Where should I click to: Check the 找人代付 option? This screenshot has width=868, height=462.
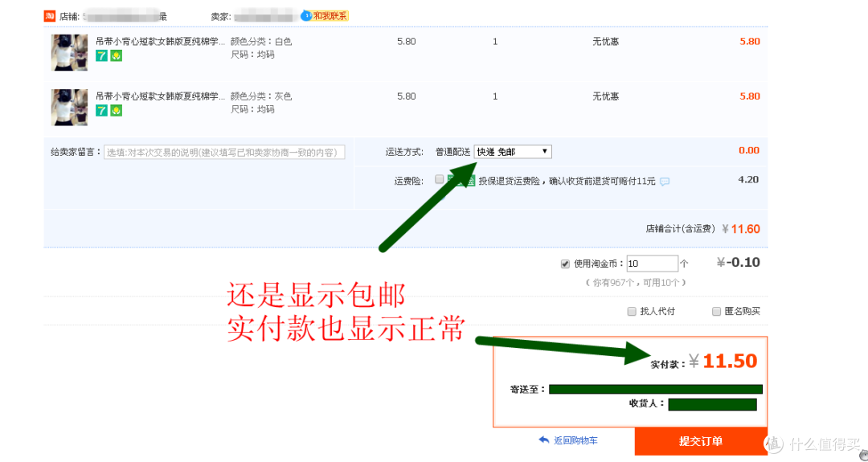click(632, 312)
